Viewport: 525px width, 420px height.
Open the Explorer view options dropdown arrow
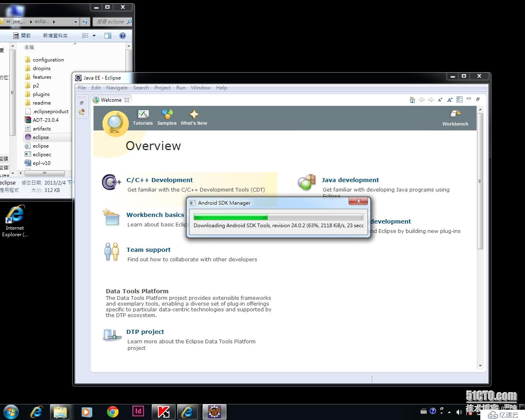[94, 36]
